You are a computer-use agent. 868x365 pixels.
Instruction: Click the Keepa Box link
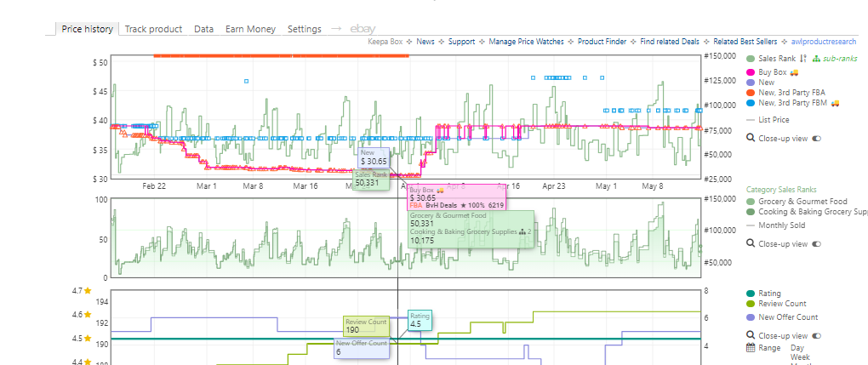point(385,42)
